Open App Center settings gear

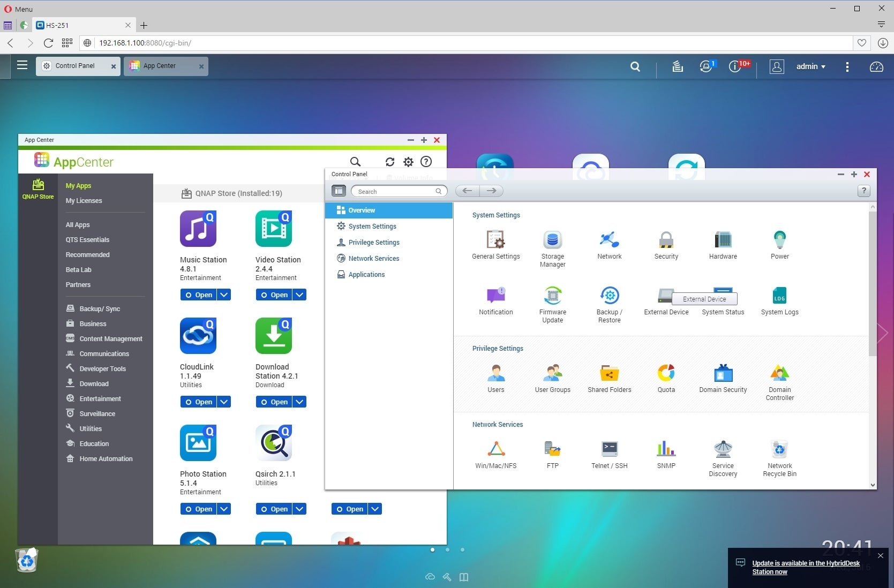(408, 162)
